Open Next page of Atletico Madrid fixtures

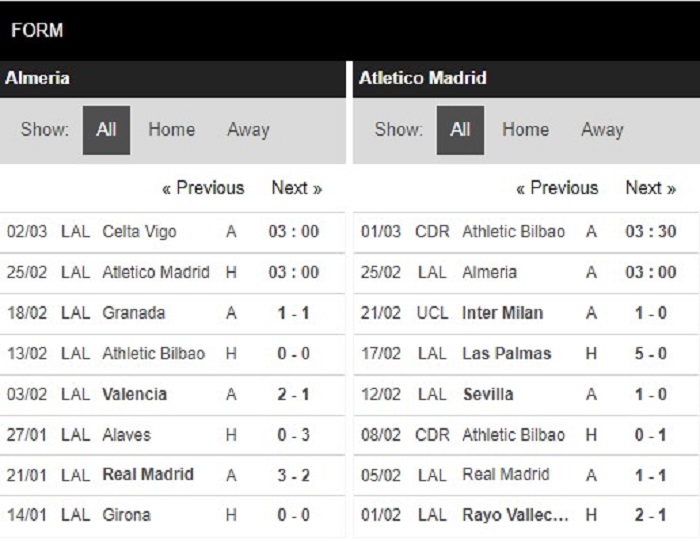pyautogui.click(x=650, y=188)
